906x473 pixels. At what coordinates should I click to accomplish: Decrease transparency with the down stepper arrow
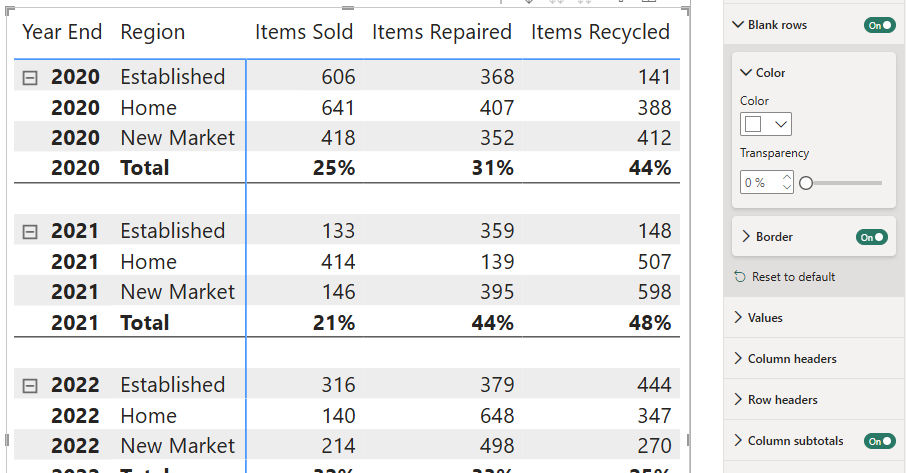[787, 187]
